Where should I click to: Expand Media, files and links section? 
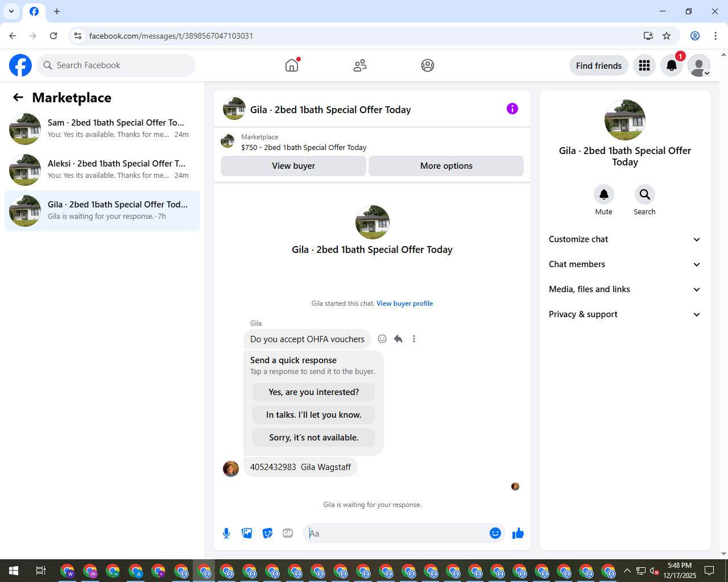click(x=624, y=289)
